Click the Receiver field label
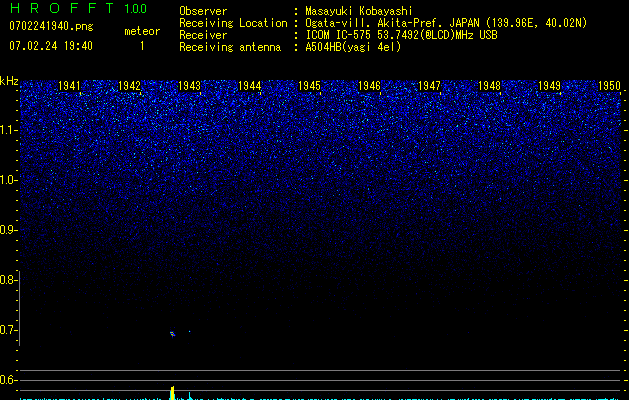 click(x=203, y=35)
